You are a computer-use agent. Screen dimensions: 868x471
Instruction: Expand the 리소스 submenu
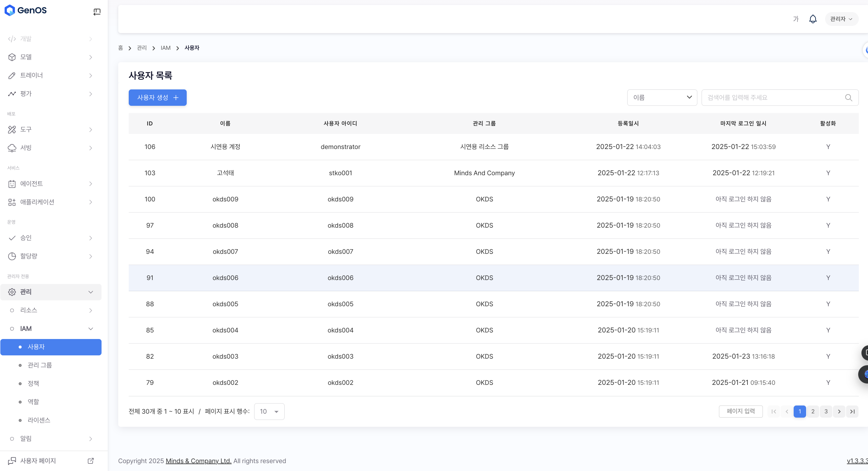click(x=90, y=310)
